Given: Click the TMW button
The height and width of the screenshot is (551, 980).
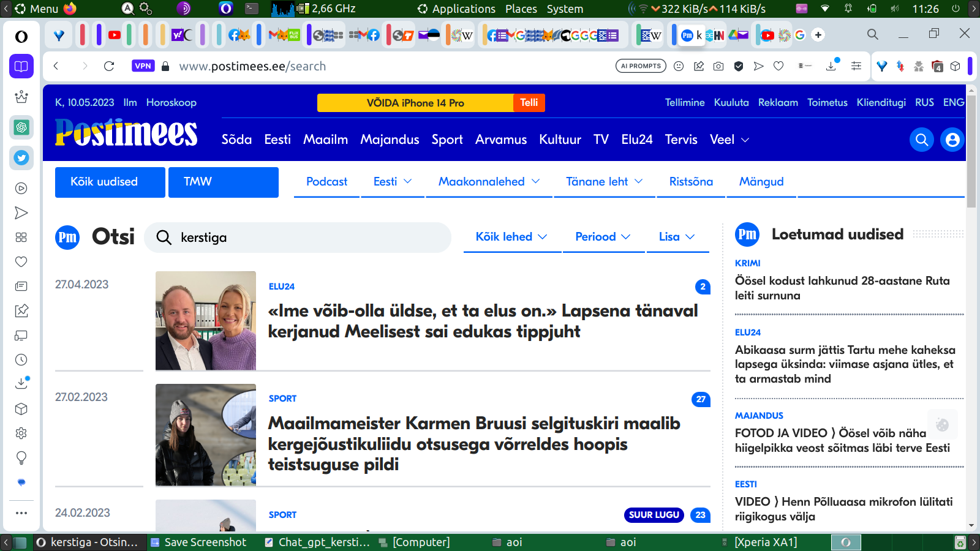Looking at the screenshot, I should click(224, 182).
